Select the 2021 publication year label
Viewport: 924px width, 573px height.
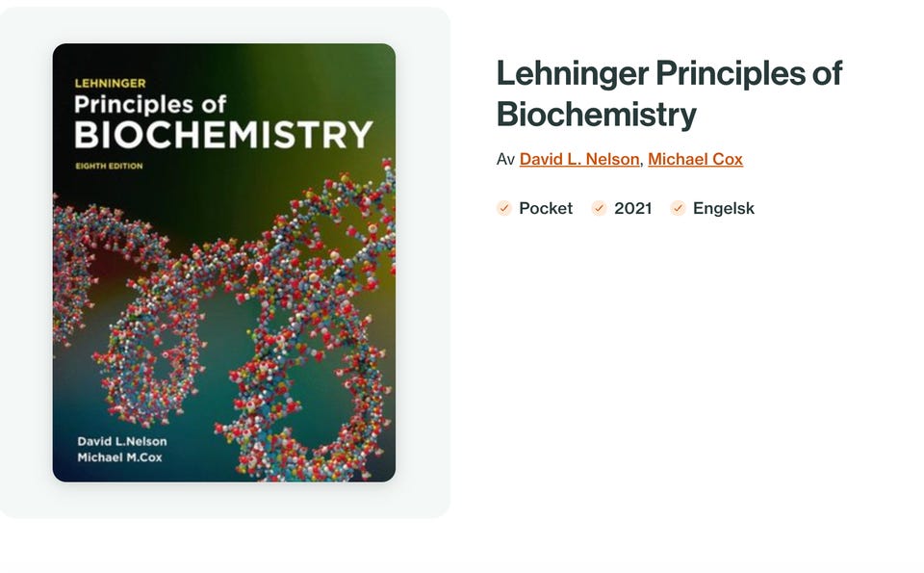[x=633, y=208]
